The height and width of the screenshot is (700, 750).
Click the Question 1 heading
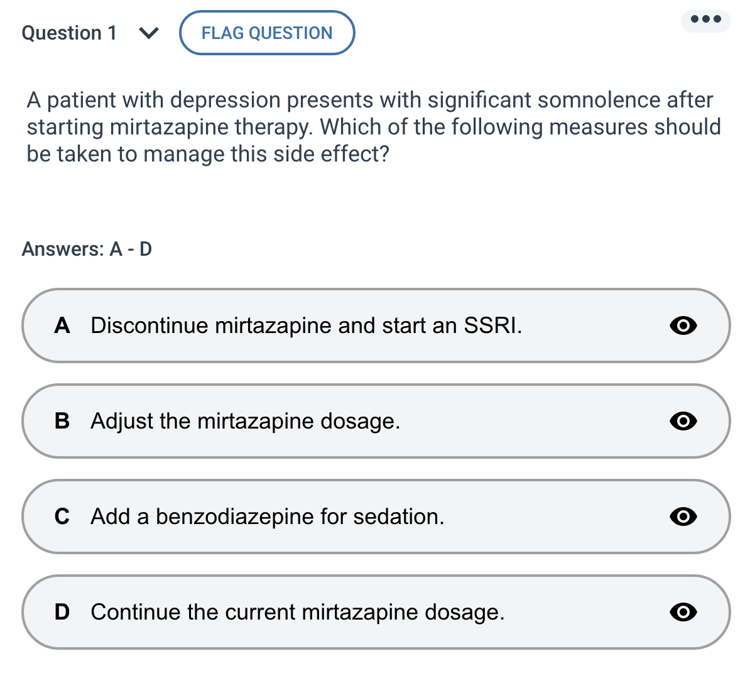tap(69, 33)
